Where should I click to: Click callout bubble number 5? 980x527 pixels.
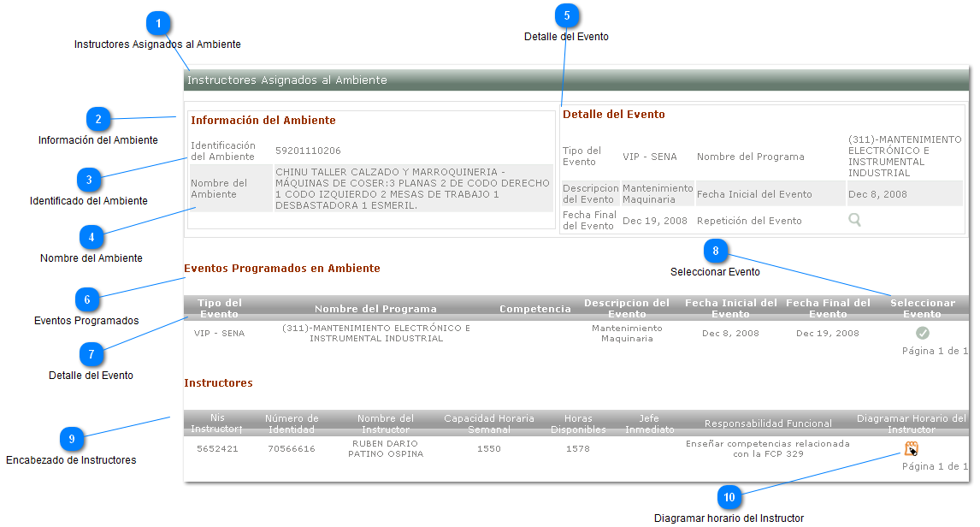point(566,15)
